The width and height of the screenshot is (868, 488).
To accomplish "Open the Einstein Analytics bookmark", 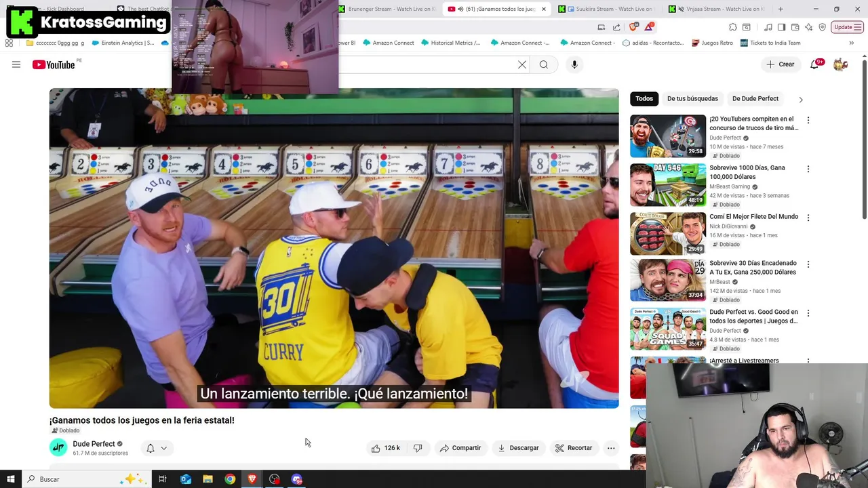I will pos(123,43).
